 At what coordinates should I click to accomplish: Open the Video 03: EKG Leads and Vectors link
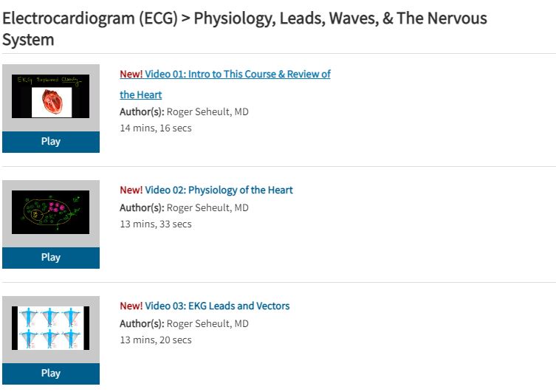(217, 306)
